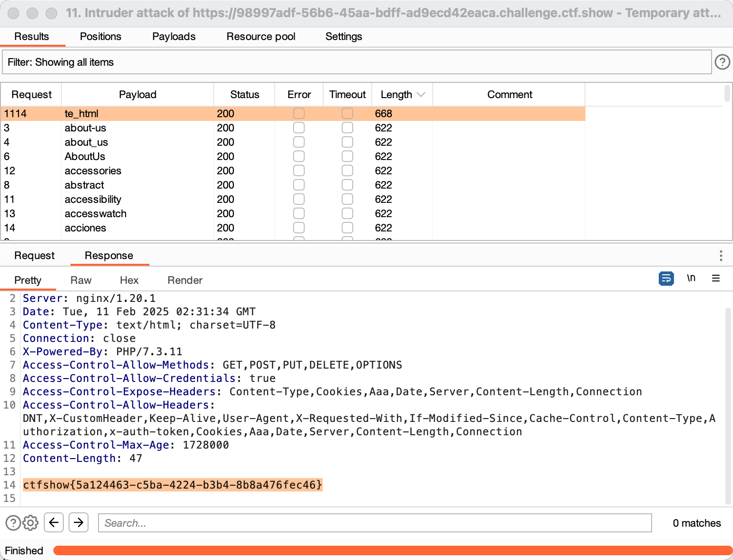This screenshot has height=560, width=733.
Task: Open the Resource pool tab
Action: pos(261,37)
